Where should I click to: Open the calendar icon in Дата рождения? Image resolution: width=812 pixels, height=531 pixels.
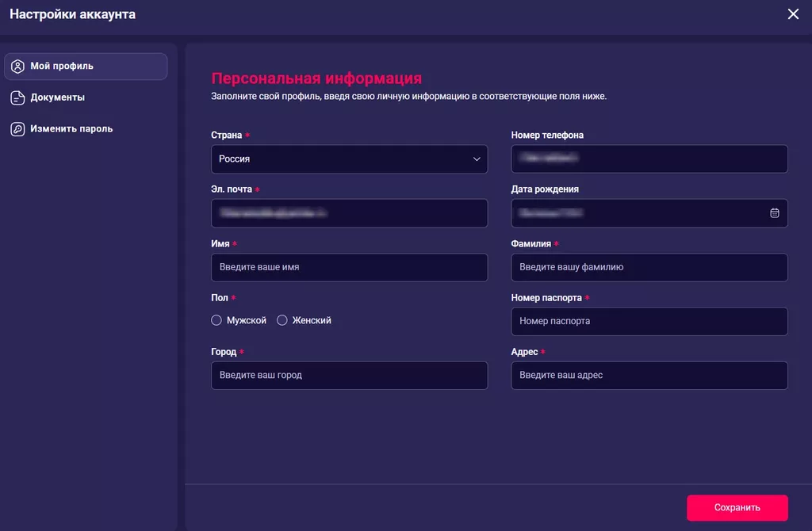(775, 213)
